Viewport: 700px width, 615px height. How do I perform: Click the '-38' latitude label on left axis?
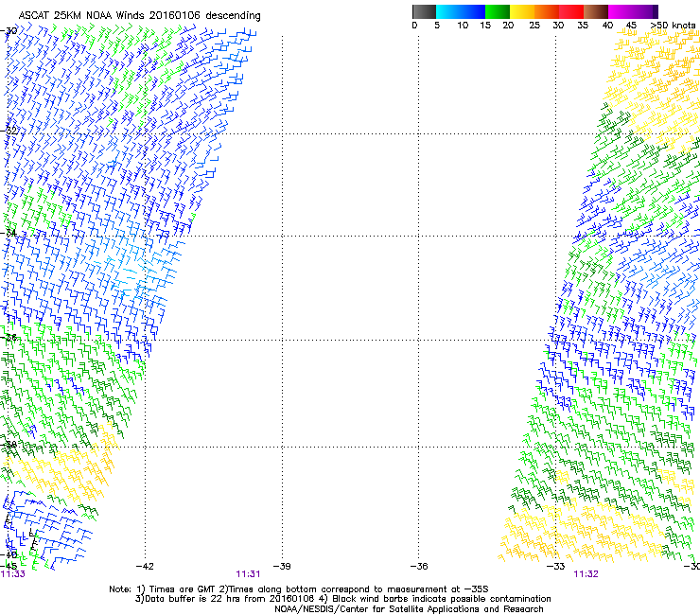9,445
